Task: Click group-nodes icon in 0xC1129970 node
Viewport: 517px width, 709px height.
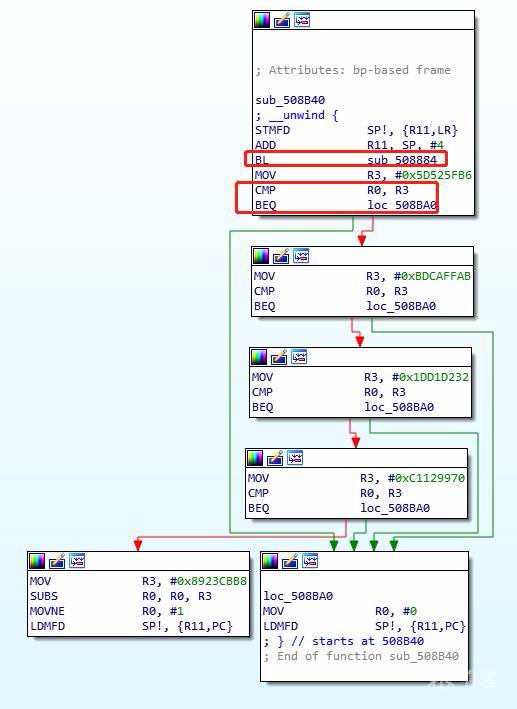Action: coord(294,458)
